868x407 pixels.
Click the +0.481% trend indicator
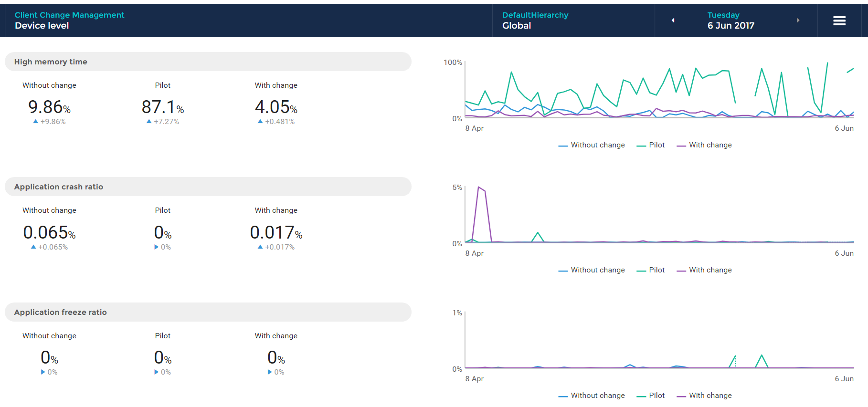(x=276, y=122)
